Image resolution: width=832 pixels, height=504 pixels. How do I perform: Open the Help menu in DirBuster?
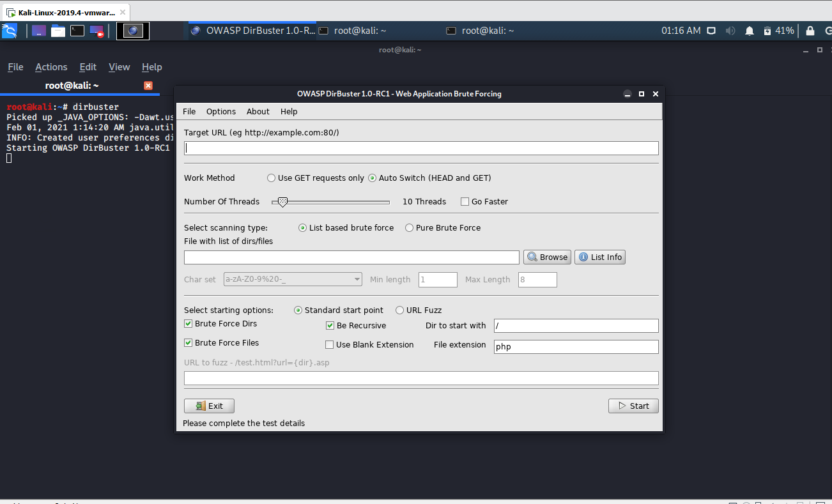[289, 111]
